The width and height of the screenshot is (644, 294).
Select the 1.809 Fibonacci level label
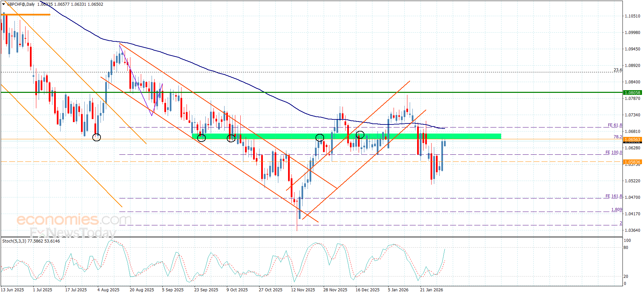click(x=616, y=210)
